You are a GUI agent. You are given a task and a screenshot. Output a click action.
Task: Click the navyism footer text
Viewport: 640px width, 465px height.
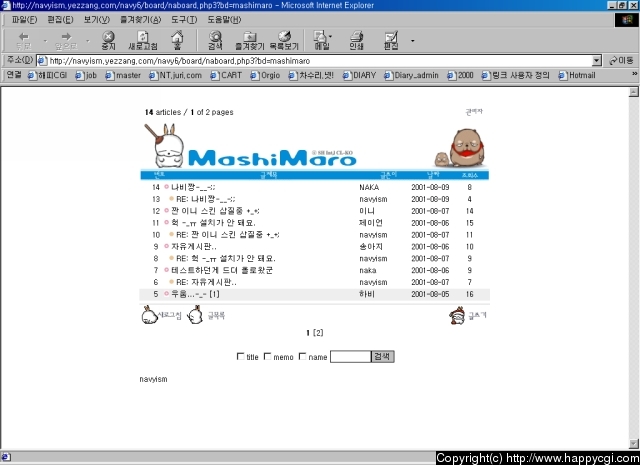(x=153, y=379)
